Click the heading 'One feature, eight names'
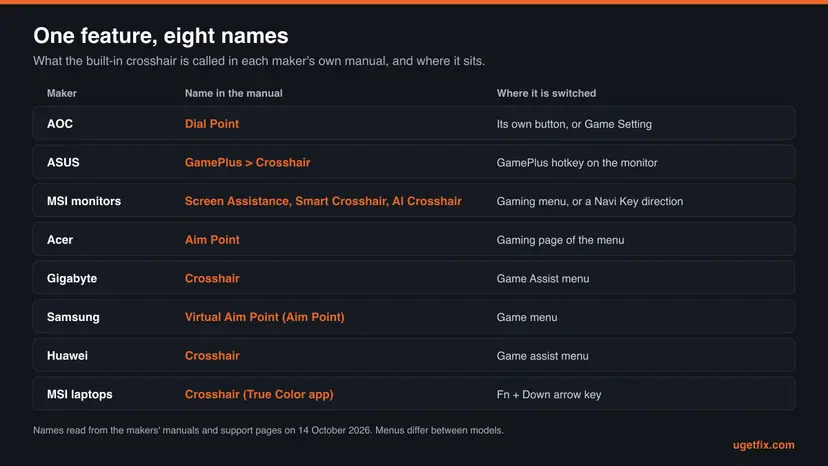 coord(161,36)
